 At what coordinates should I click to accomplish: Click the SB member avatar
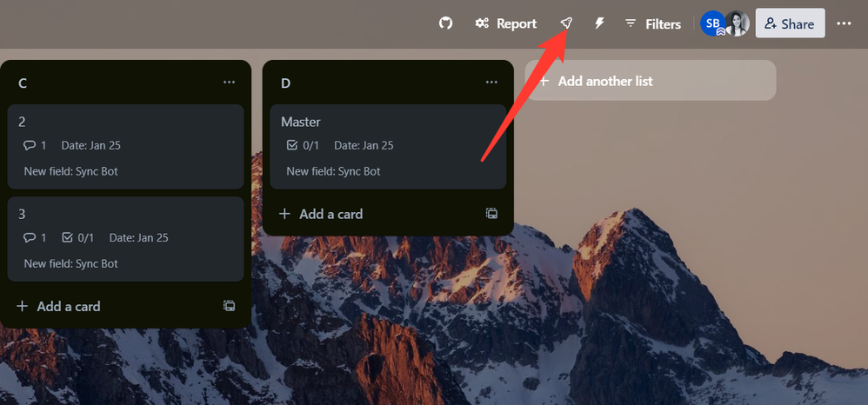(x=712, y=23)
